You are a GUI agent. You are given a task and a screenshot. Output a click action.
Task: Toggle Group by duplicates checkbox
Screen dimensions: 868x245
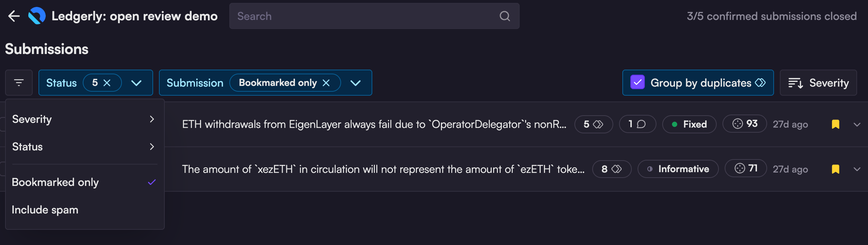tap(638, 82)
